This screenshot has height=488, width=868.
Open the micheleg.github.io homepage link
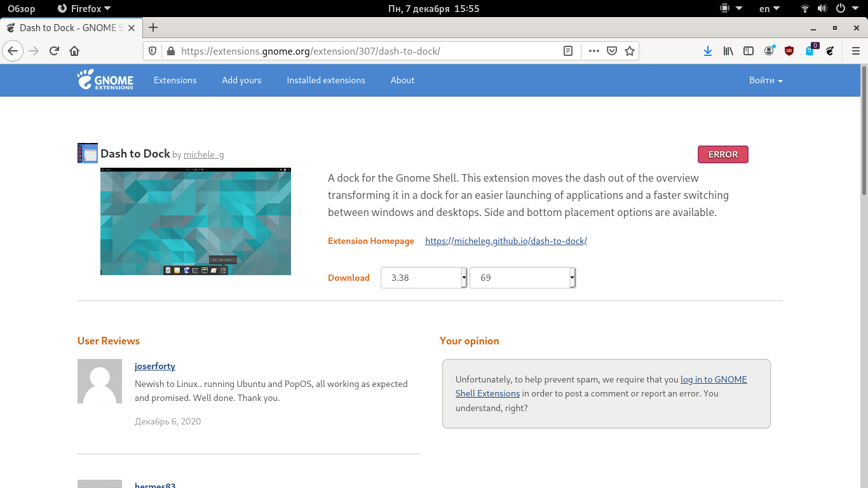click(506, 241)
